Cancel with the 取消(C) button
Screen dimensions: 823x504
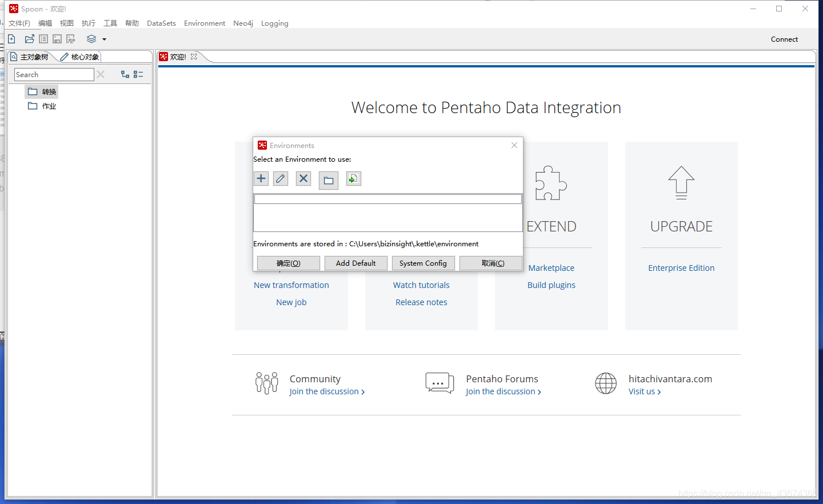[x=491, y=263]
